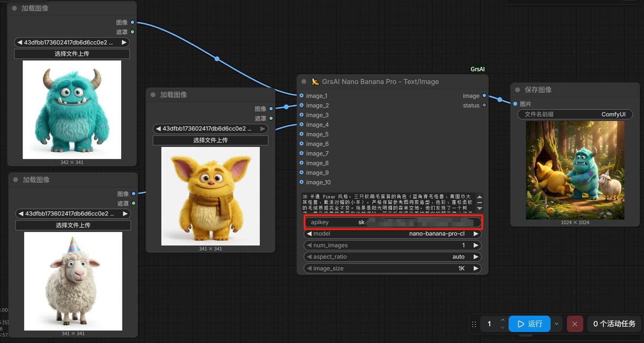Collapse the 保存图像 node via its dot
Screen dimensions: 644x343
coord(518,90)
